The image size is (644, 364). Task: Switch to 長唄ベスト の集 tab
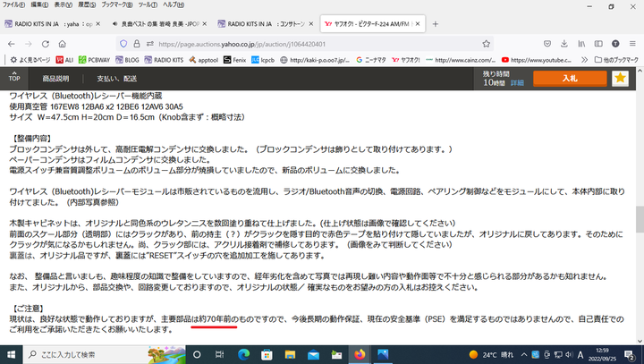click(x=160, y=23)
